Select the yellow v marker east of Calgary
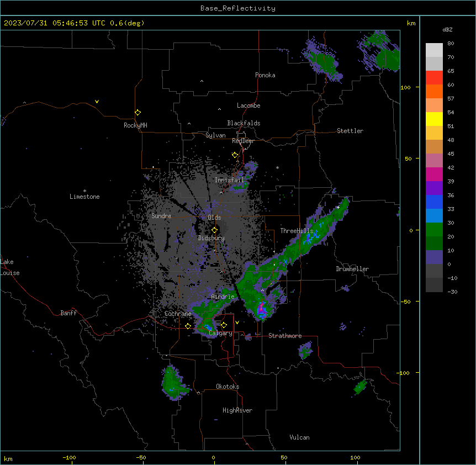 point(237,323)
